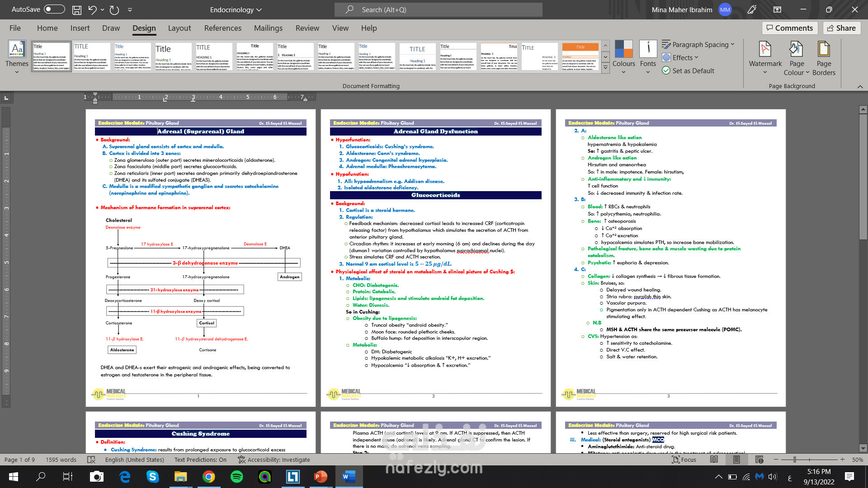Click the ruler tab selector icon

[x=6, y=98]
